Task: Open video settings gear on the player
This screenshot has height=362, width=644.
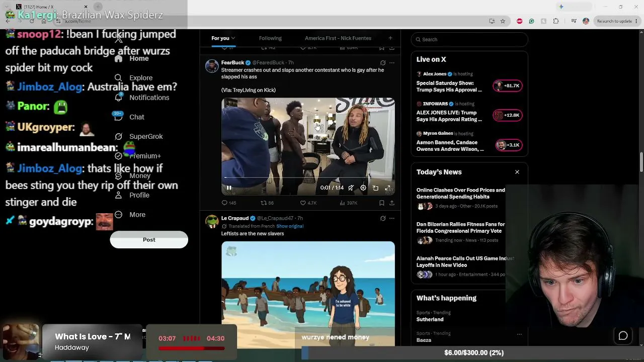Action: click(363, 188)
